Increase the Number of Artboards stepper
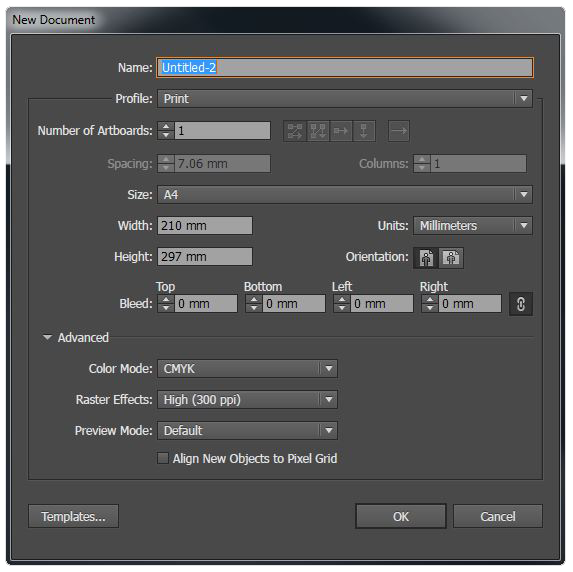The height and width of the screenshot is (572, 573). pos(166,126)
